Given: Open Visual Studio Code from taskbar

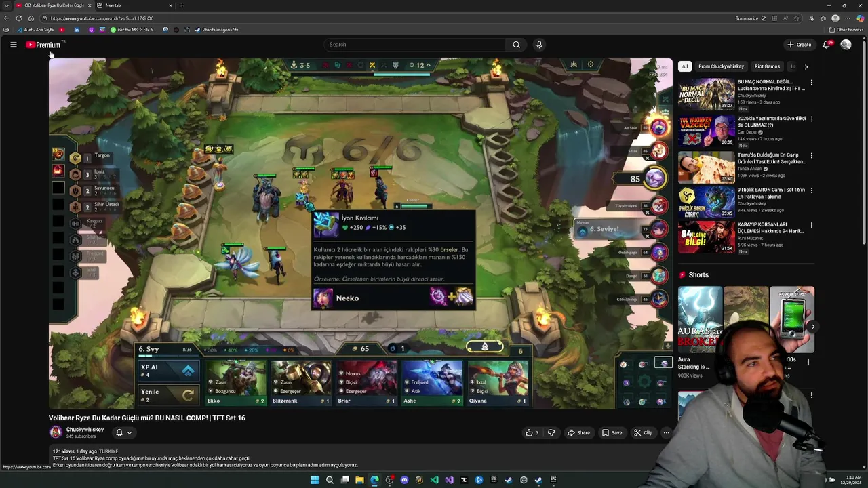Looking at the screenshot, I should pyautogui.click(x=434, y=480).
